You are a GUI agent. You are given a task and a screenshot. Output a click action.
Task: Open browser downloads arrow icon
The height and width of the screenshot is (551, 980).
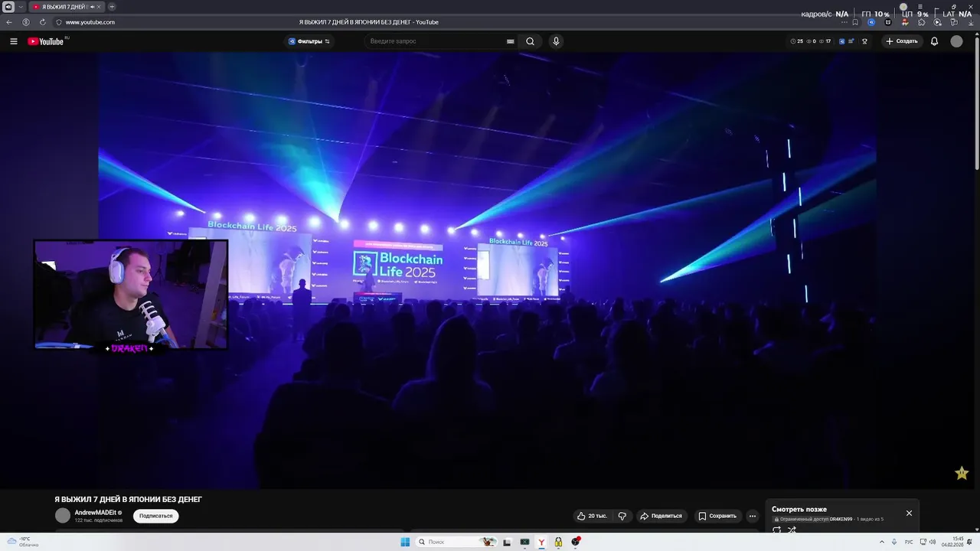pos(969,22)
